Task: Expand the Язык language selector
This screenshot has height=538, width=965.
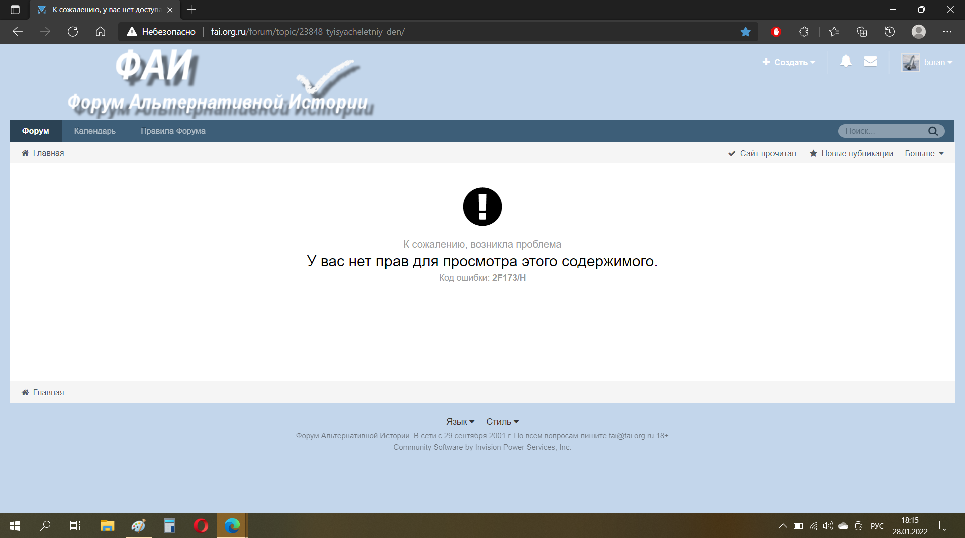Action: [460, 422]
